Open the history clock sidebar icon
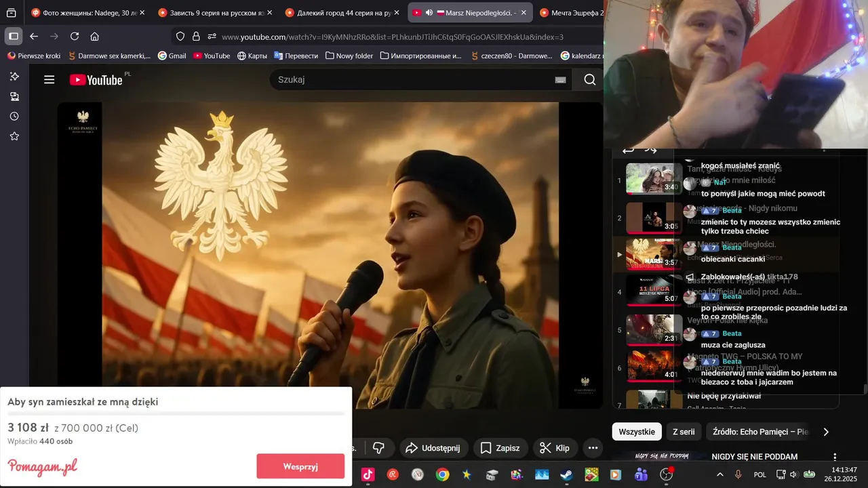This screenshot has height=488, width=868. 14,117
